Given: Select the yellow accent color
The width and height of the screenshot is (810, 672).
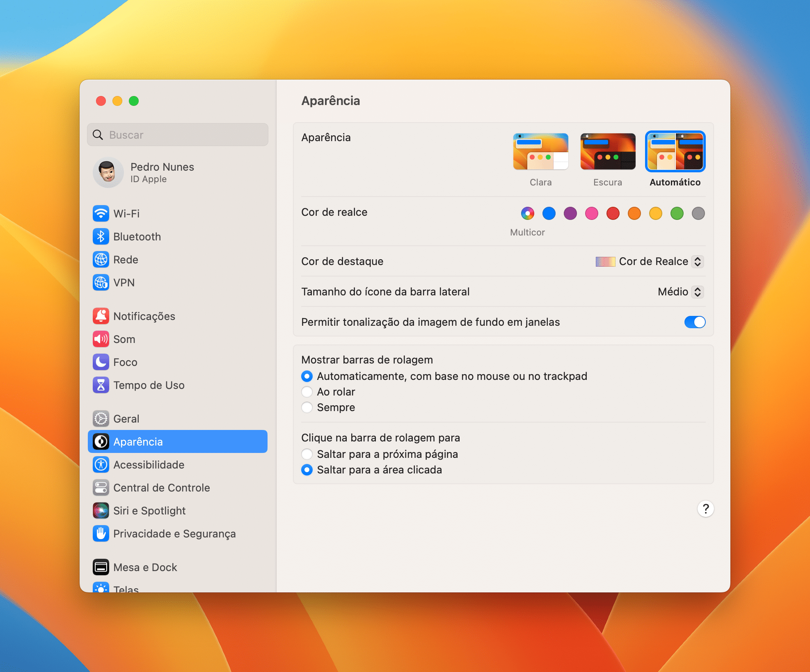Looking at the screenshot, I should click(x=656, y=213).
